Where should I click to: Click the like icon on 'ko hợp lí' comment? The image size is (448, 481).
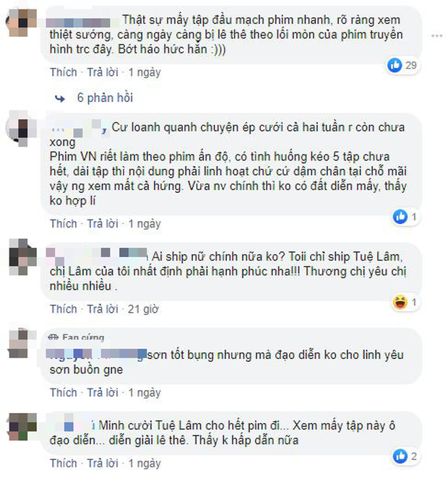coord(400,217)
